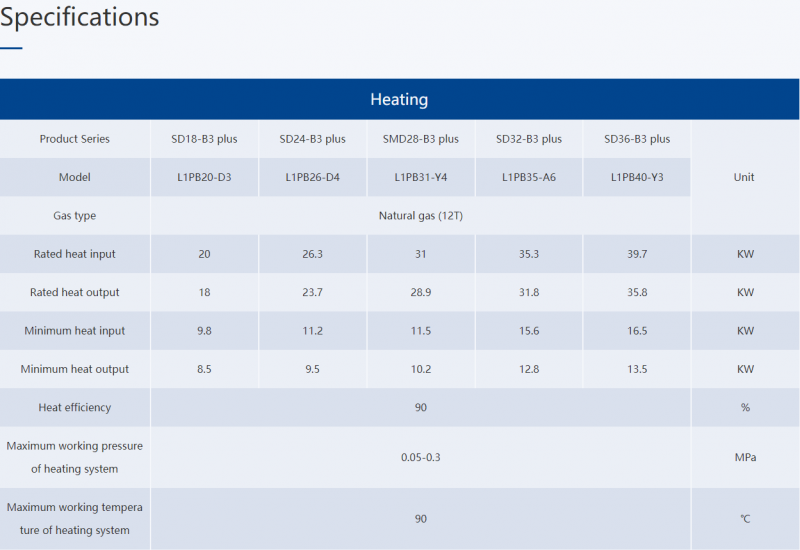Click model number L1PB20-D3
800x550 pixels.
tap(204, 177)
